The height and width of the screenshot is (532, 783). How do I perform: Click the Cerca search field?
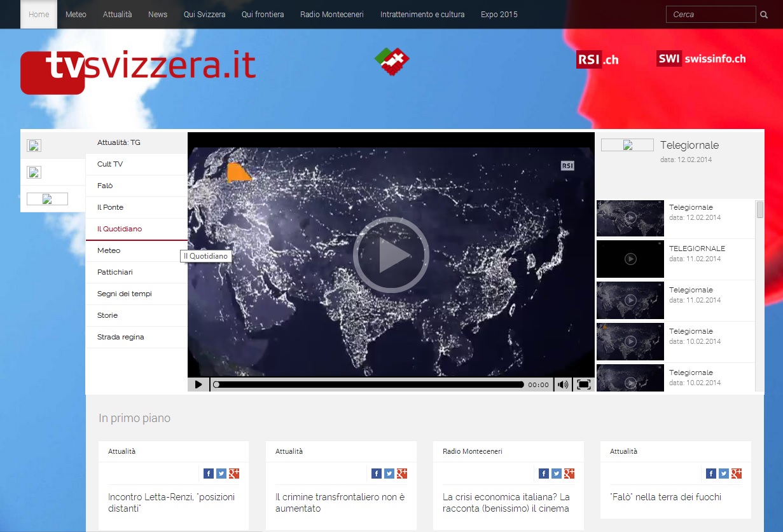711,15
